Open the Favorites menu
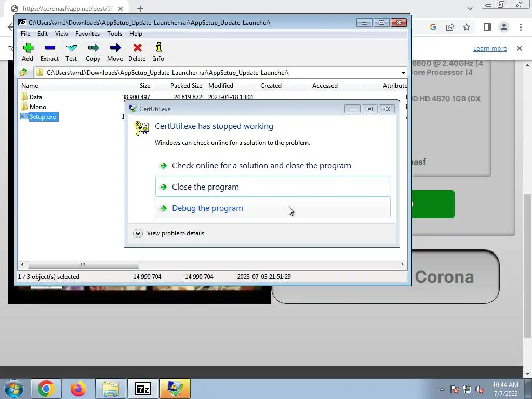532x399 pixels. pos(87,34)
